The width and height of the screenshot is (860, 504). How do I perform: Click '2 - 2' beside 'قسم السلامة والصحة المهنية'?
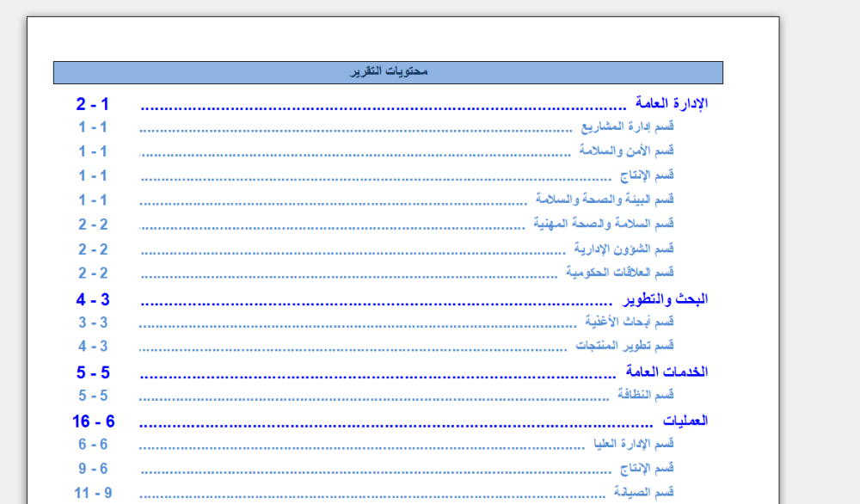(x=93, y=224)
